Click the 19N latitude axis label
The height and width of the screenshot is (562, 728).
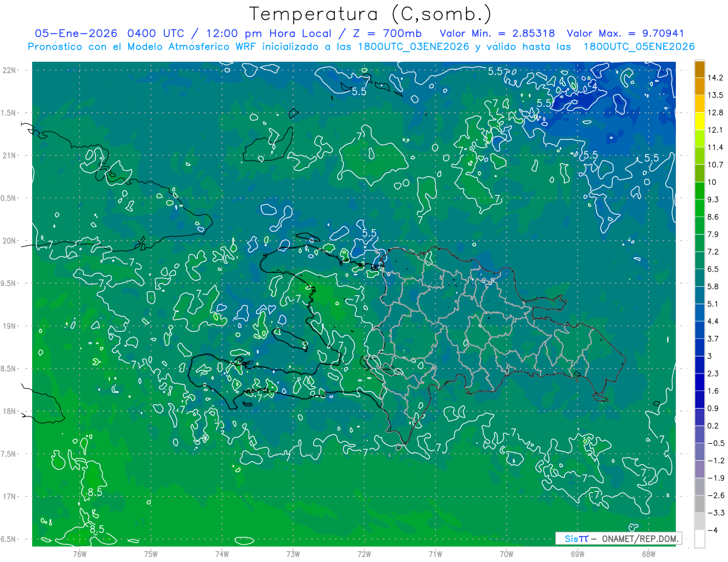pyautogui.click(x=10, y=326)
